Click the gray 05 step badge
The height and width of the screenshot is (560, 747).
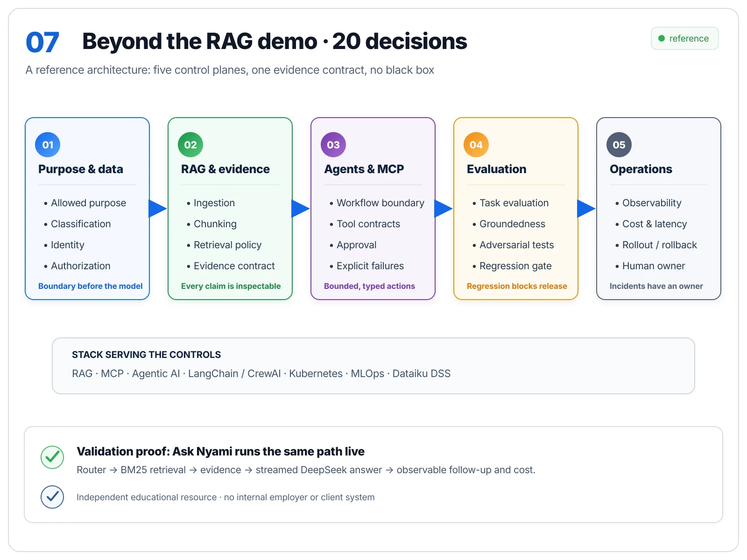pyautogui.click(x=619, y=145)
